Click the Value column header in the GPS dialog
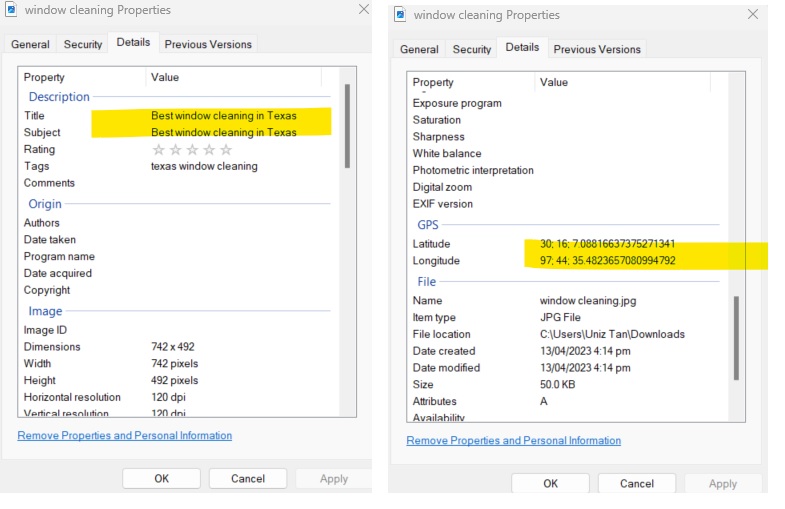Screen dimensions: 785x509 tap(553, 83)
